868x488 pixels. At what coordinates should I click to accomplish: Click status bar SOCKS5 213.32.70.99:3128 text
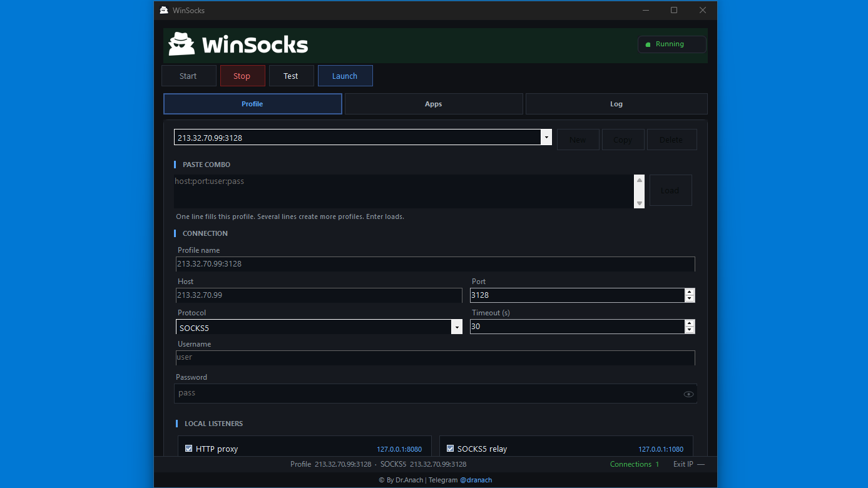point(423,464)
